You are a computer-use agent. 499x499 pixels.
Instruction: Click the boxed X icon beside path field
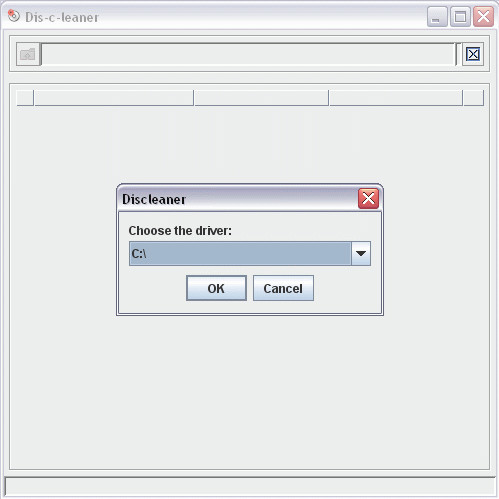tap(473, 54)
